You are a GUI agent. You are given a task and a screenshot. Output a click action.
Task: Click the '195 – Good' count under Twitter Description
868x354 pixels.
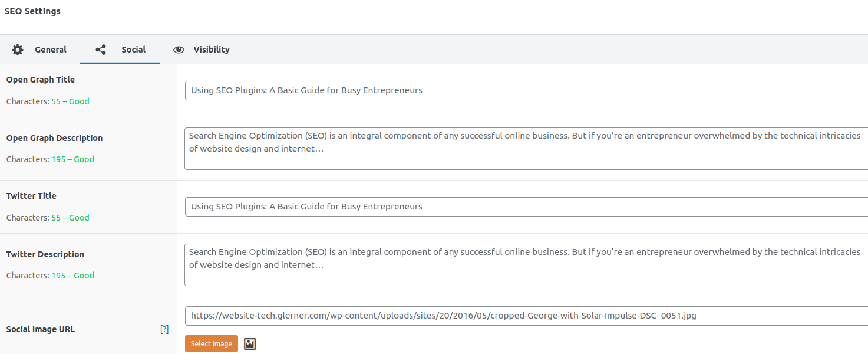pyautogui.click(x=73, y=276)
